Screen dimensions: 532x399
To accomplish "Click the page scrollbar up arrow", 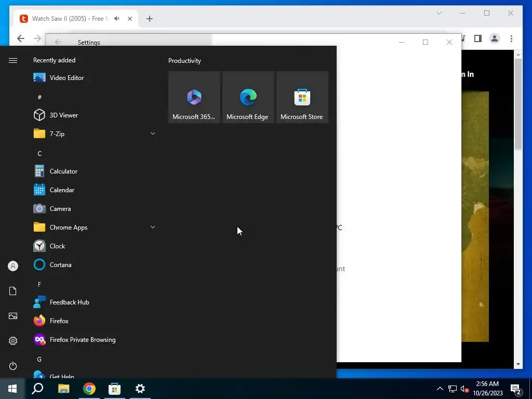I will [518, 54].
